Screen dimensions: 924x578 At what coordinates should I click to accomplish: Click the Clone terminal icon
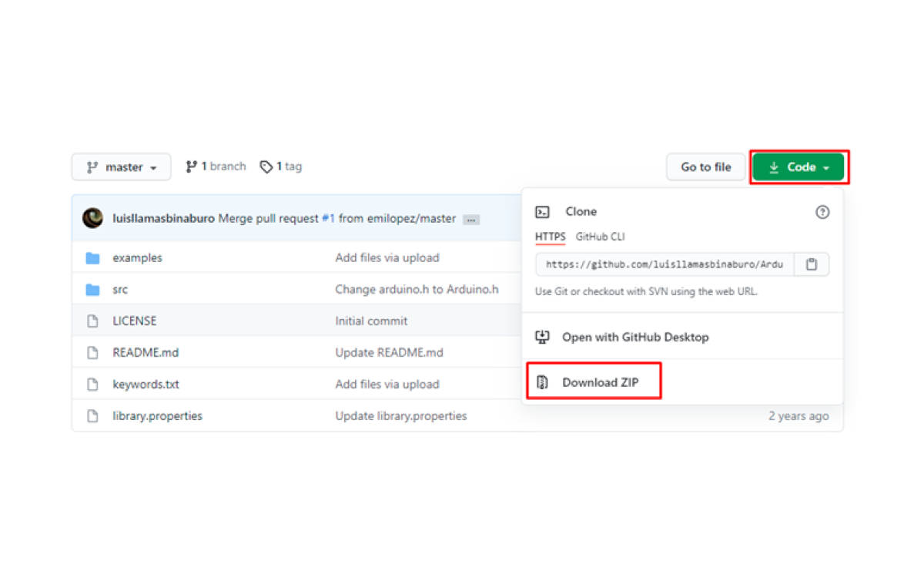[x=543, y=212]
